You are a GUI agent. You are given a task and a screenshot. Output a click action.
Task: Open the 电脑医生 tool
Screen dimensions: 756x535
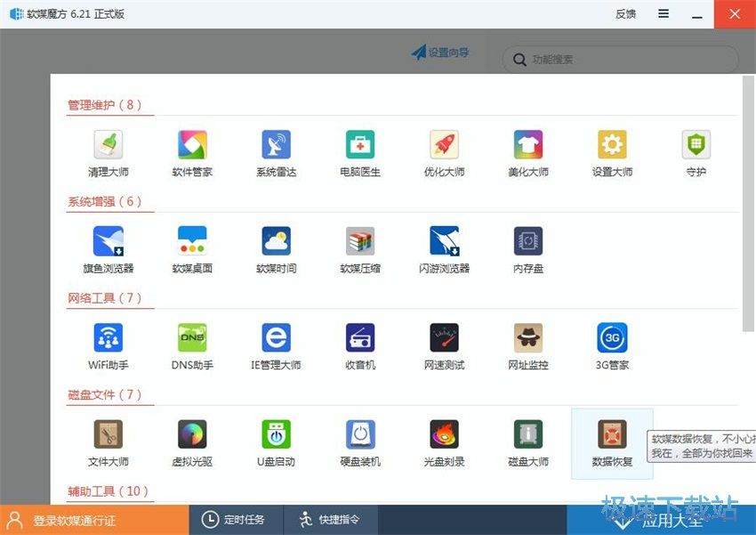point(360,153)
